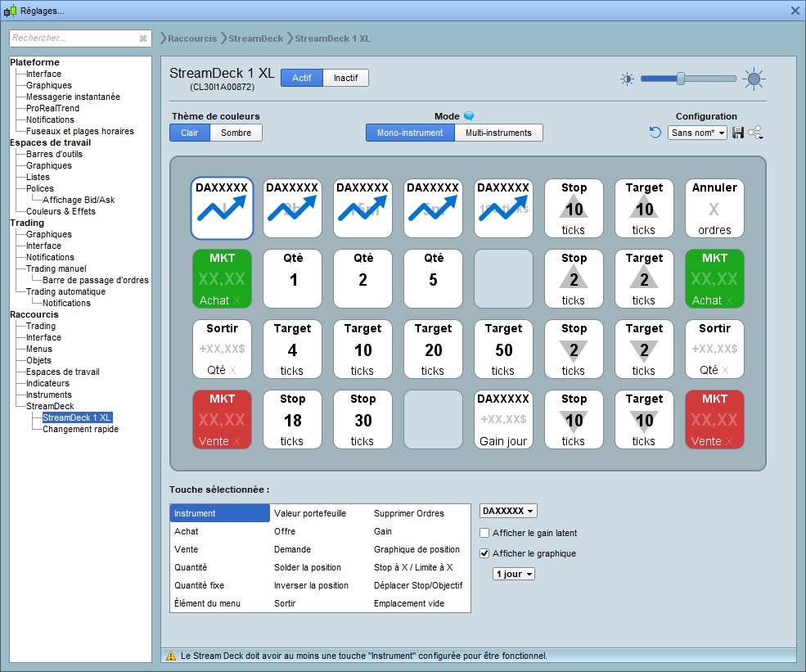This screenshot has width=806, height=672.
Task: Select the Stop 30 ticks key
Action: [363, 420]
